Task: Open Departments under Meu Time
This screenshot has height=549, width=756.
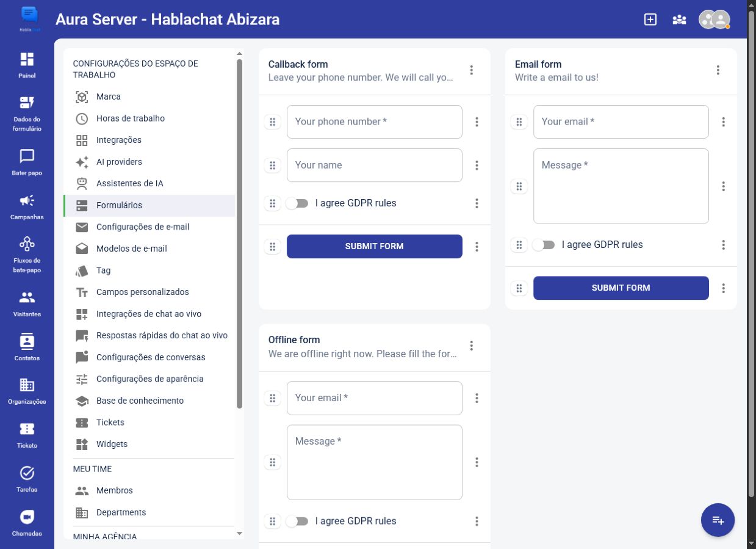Action: tap(149, 513)
